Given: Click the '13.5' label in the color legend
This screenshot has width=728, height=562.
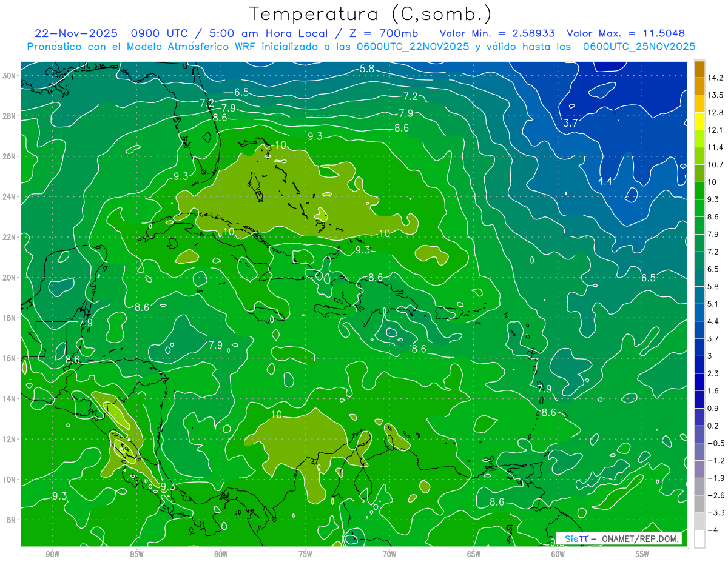Looking at the screenshot, I should (x=715, y=95).
